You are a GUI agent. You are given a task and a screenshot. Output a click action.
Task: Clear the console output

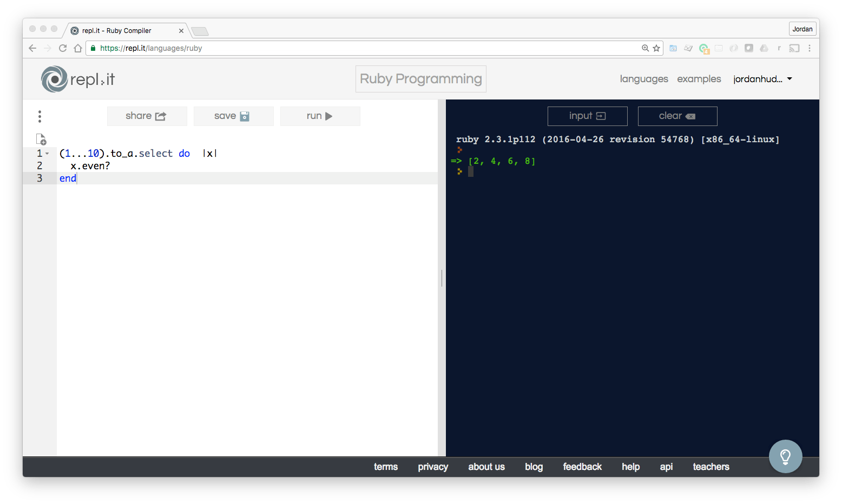click(677, 116)
